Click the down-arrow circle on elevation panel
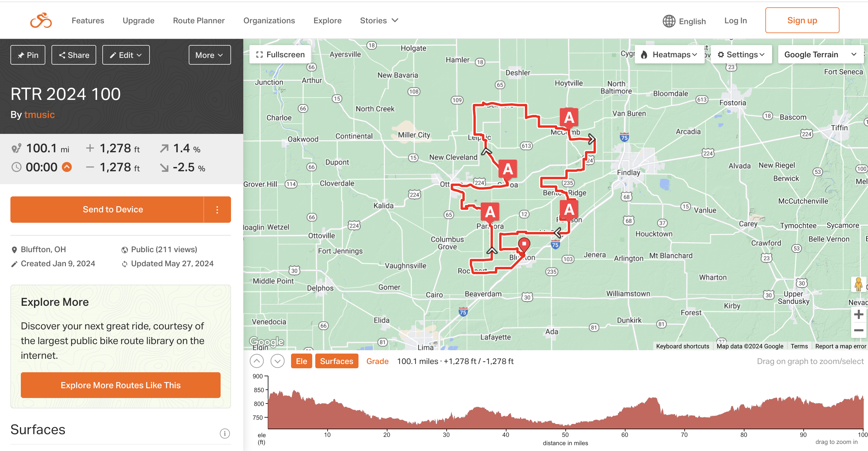The image size is (868, 451). point(277,361)
